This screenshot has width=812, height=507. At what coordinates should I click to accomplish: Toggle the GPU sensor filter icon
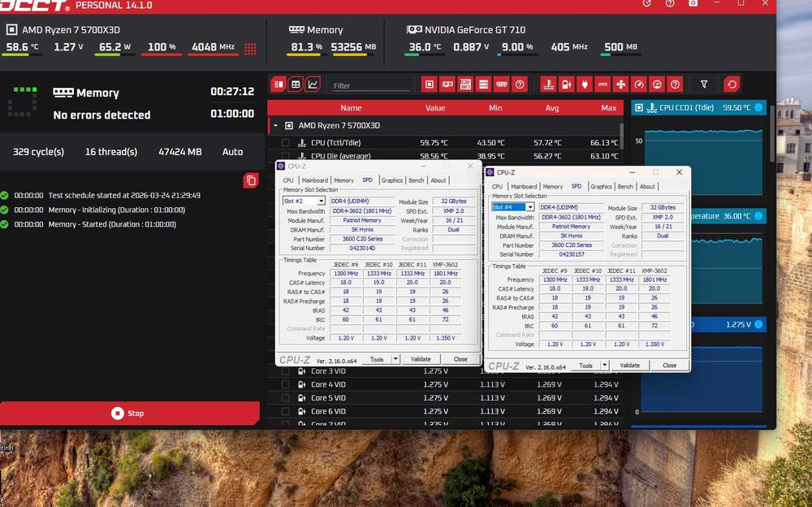click(447, 84)
